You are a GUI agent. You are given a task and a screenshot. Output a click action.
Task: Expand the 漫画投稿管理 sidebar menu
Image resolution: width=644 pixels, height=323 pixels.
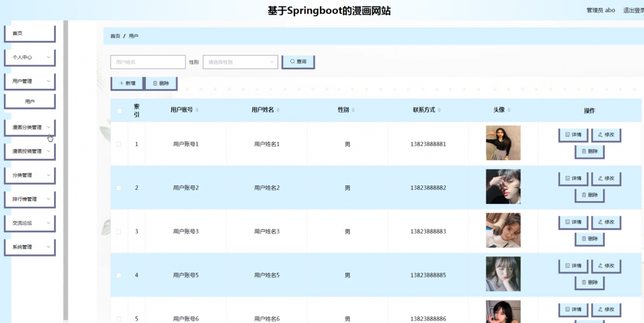coord(30,151)
